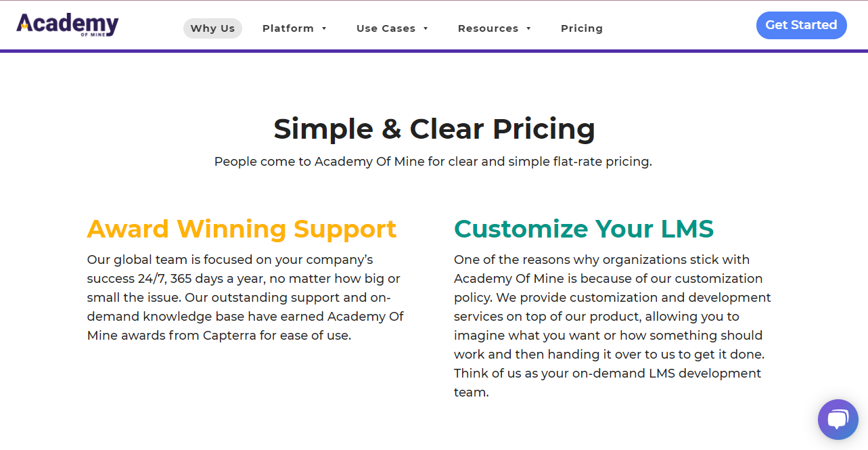This screenshot has width=868, height=450.
Task: Click the word Capterra in support paragraph
Action: pos(230,336)
